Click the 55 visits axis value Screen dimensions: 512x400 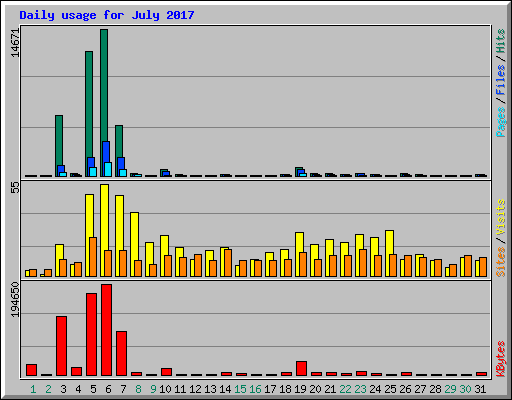tap(15, 188)
